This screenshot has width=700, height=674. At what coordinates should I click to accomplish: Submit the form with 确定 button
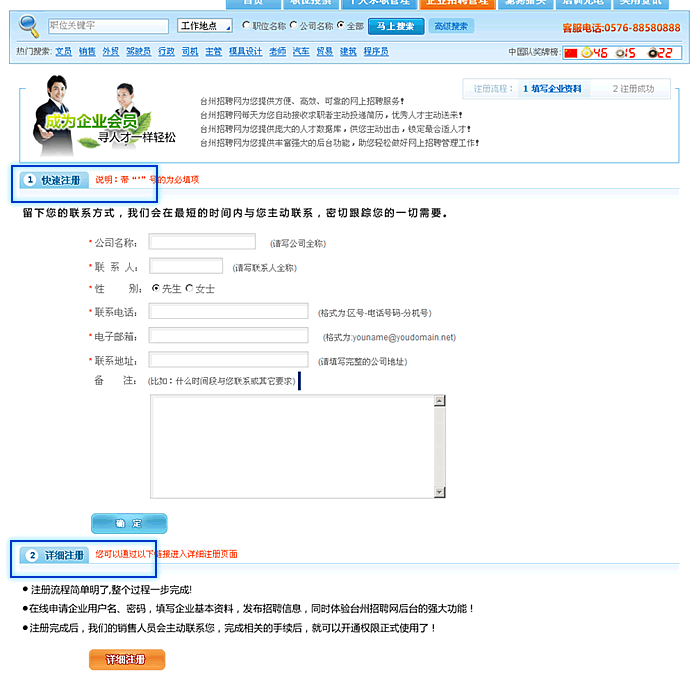coord(129,523)
